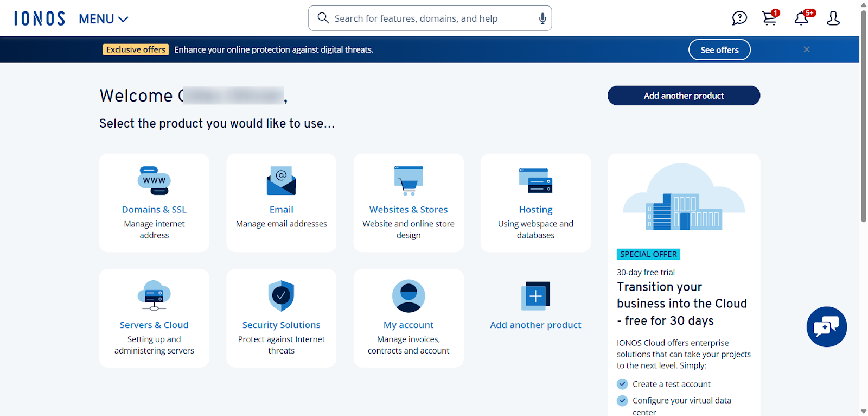Image resolution: width=868 pixels, height=416 pixels.
Task: Click the Setting up and administering servers text
Action: click(x=154, y=345)
